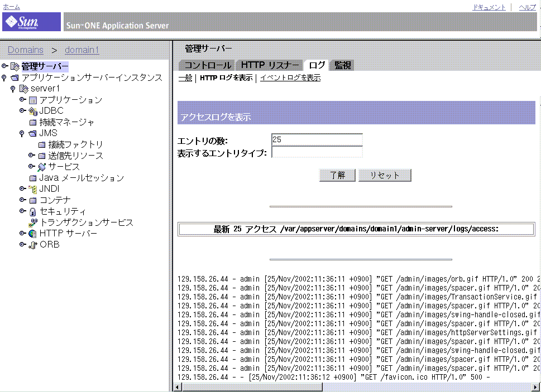Open the 監視 tab
The width and height of the screenshot is (541, 392).
click(x=342, y=65)
